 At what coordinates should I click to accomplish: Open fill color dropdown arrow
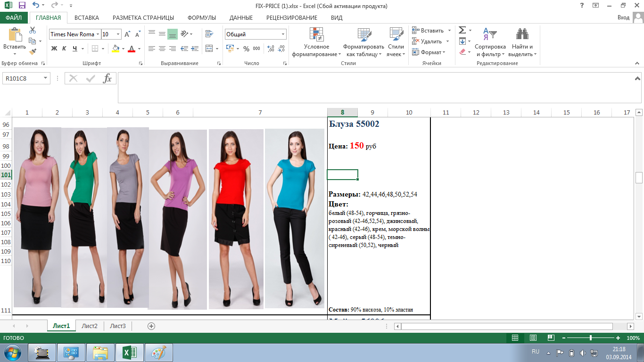[x=123, y=49]
